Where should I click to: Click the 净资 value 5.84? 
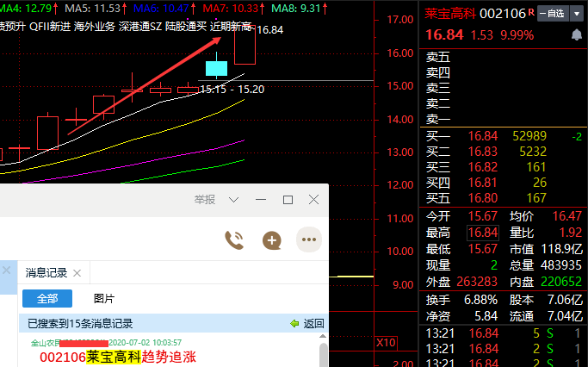[486, 316]
